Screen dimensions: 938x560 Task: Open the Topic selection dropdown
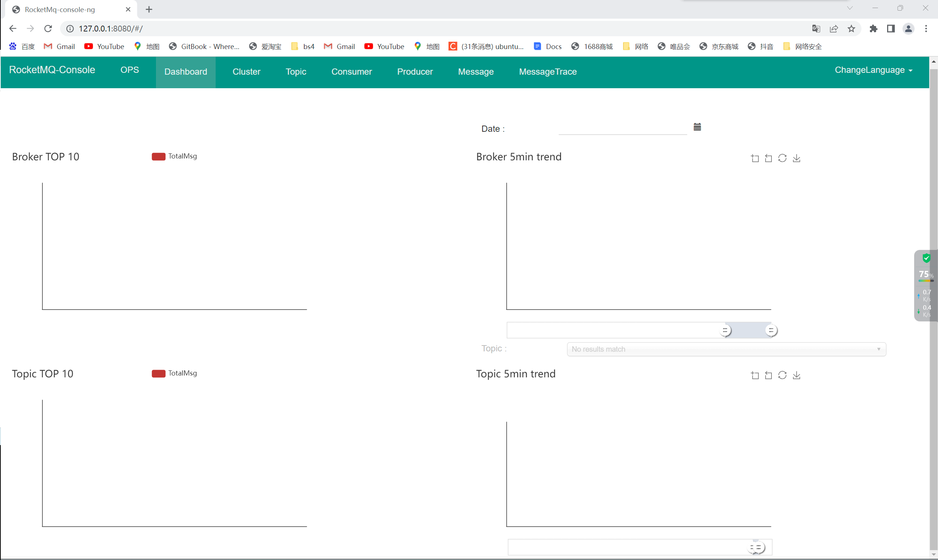pyautogui.click(x=726, y=349)
